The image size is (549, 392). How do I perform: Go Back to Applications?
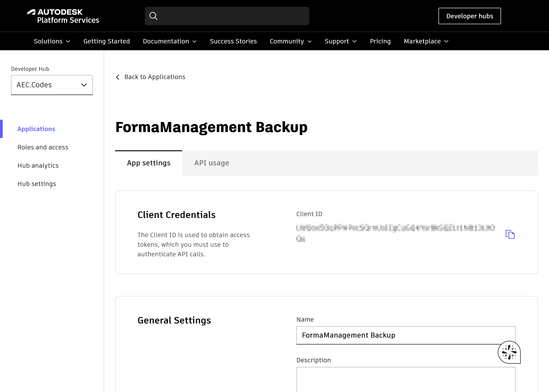155,77
